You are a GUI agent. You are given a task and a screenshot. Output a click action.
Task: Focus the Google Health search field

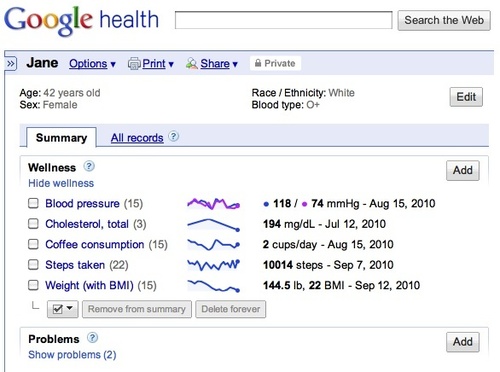click(x=284, y=20)
